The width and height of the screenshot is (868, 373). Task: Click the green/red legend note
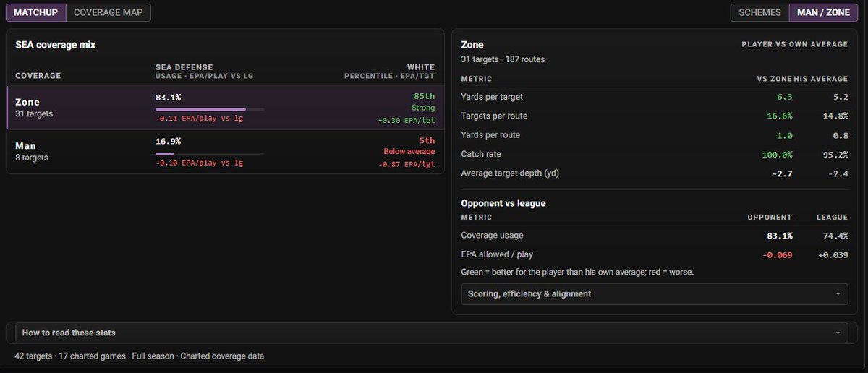pyautogui.click(x=577, y=273)
